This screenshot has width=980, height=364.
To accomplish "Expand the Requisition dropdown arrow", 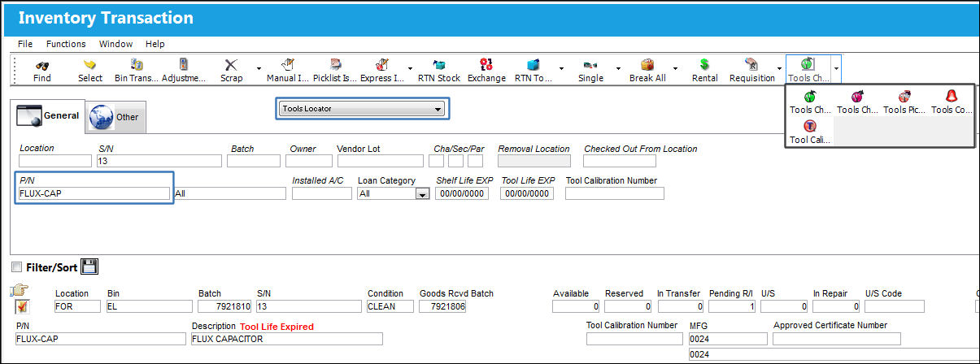I will pyautogui.click(x=780, y=69).
